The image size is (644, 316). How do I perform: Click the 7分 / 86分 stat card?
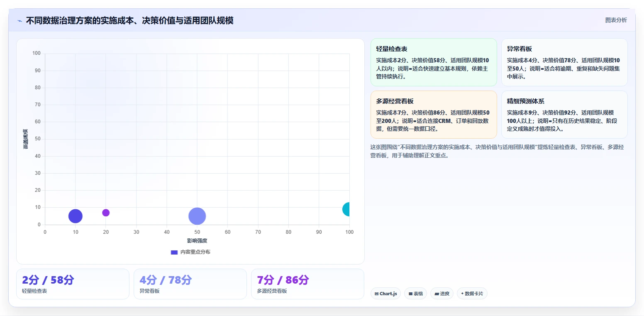tap(307, 284)
